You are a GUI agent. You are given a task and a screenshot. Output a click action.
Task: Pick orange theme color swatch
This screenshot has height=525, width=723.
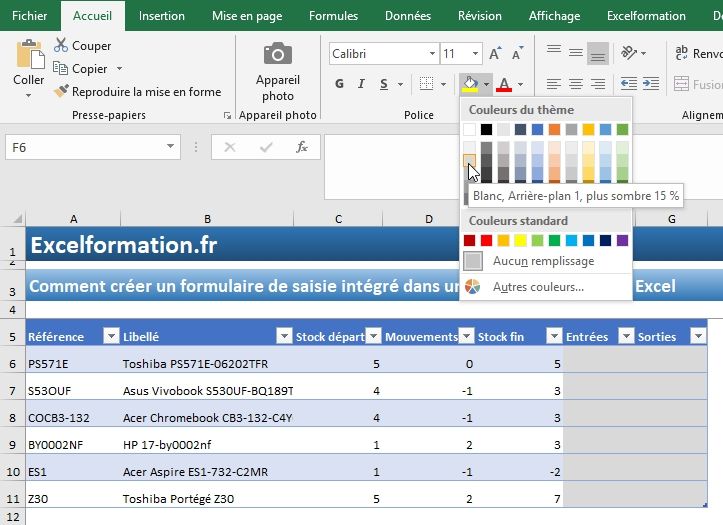tap(554, 130)
